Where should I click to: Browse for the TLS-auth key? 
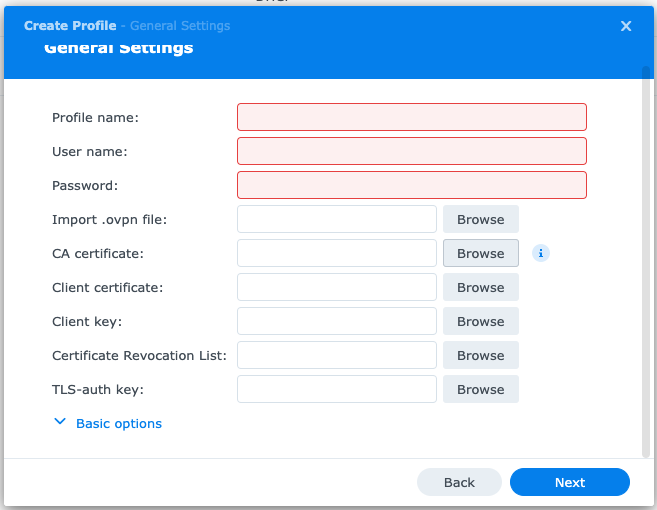click(x=480, y=389)
